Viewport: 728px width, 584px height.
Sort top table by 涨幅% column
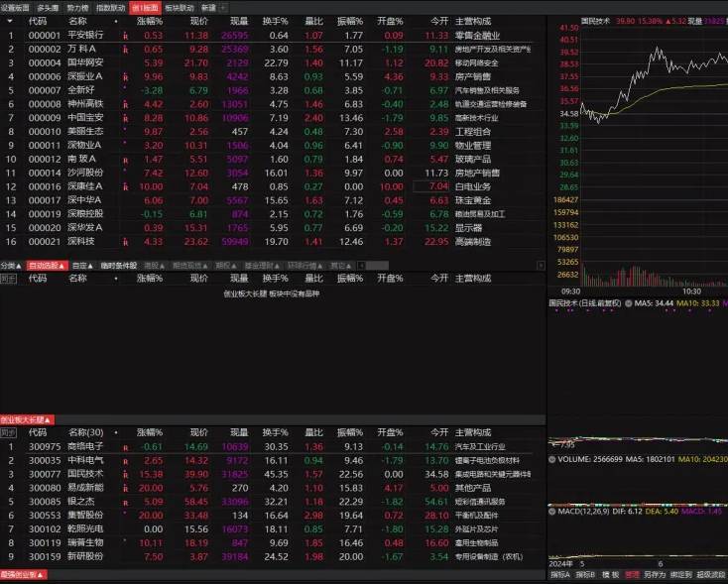click(x=150, y=22)
